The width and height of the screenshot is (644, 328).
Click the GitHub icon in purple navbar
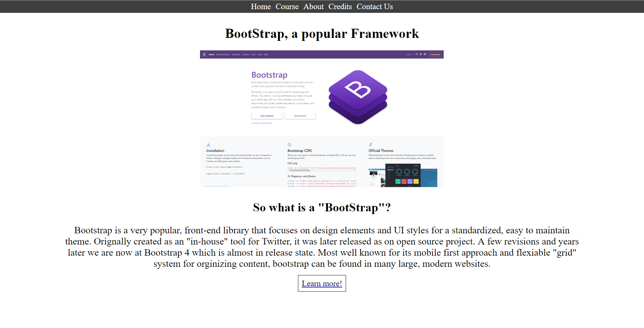point(417,54)
